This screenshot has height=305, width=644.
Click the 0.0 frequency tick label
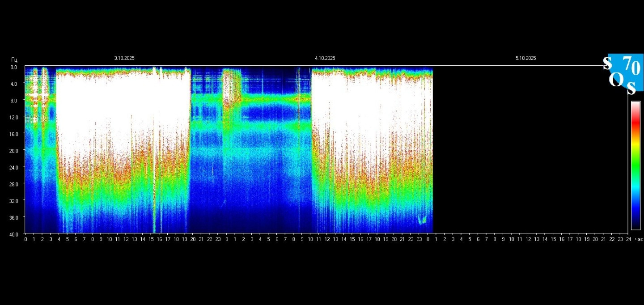(x=13, y=67)
